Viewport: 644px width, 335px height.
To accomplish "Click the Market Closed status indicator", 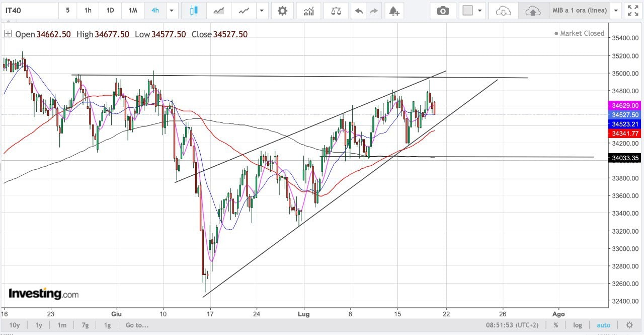I will tap(579, 33).
